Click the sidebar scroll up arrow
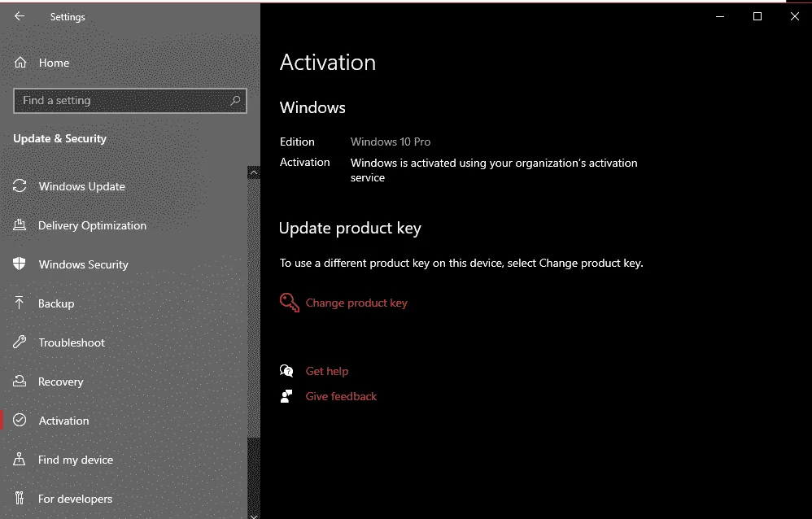Screen dimensions: 812x519 pyautogui.click(x=254, y=172)
